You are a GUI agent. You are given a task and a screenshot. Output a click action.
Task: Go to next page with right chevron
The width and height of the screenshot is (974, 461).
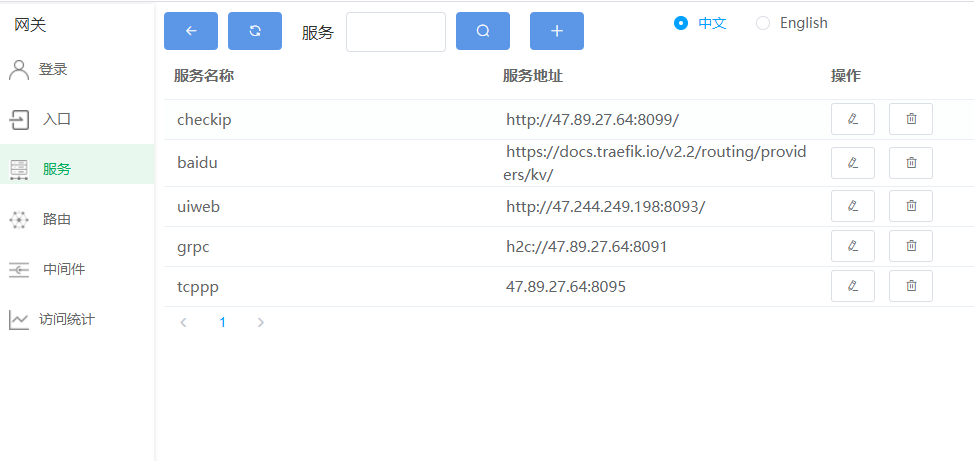coord(261,323)
